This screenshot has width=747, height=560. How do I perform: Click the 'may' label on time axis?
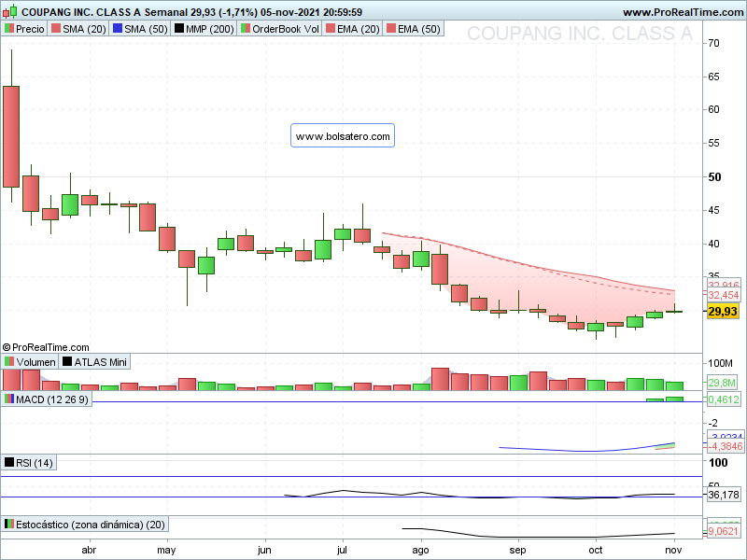(x=166, y=550)
